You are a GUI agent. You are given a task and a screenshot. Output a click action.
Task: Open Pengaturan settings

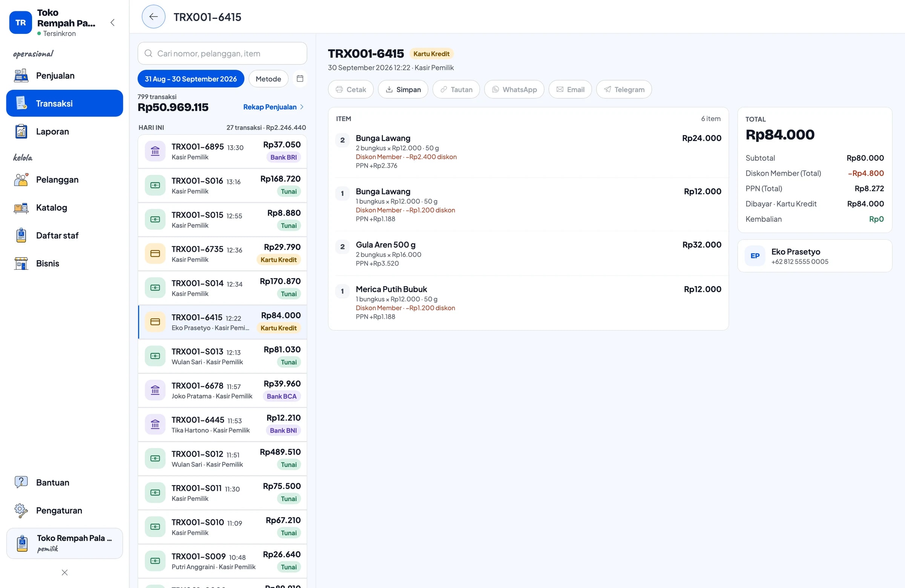coord(64,510)
